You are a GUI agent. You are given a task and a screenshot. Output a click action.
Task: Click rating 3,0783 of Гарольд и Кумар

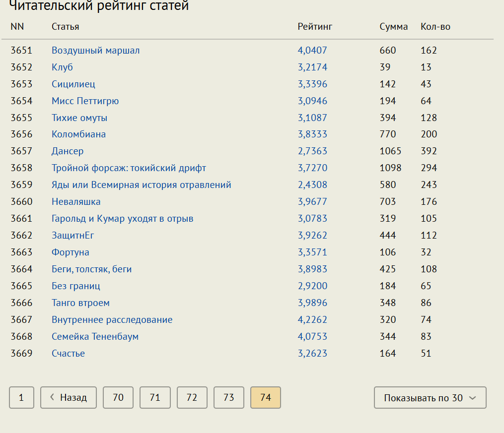click(312, 219)
